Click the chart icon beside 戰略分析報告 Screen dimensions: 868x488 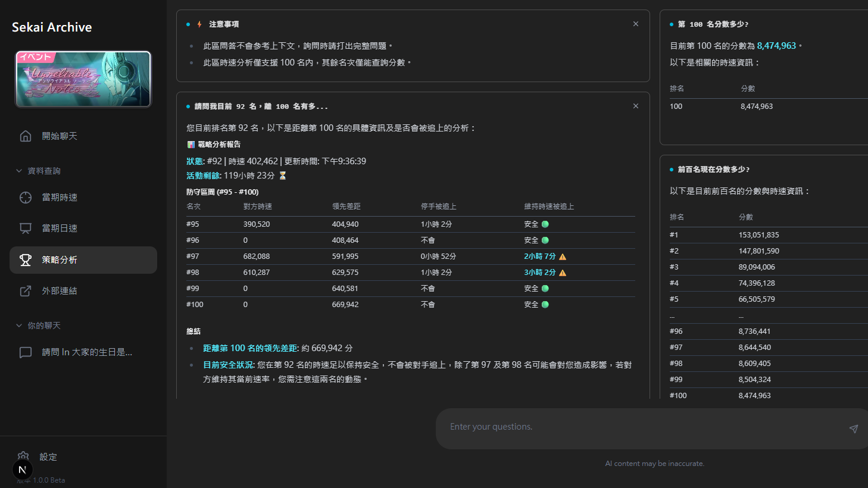click(x=191, y=145)
